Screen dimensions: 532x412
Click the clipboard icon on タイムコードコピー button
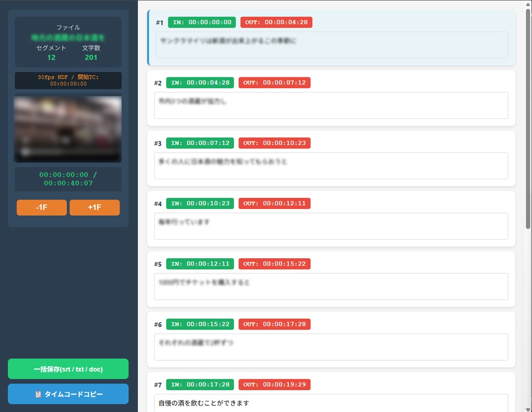click(x=38, y=394)
